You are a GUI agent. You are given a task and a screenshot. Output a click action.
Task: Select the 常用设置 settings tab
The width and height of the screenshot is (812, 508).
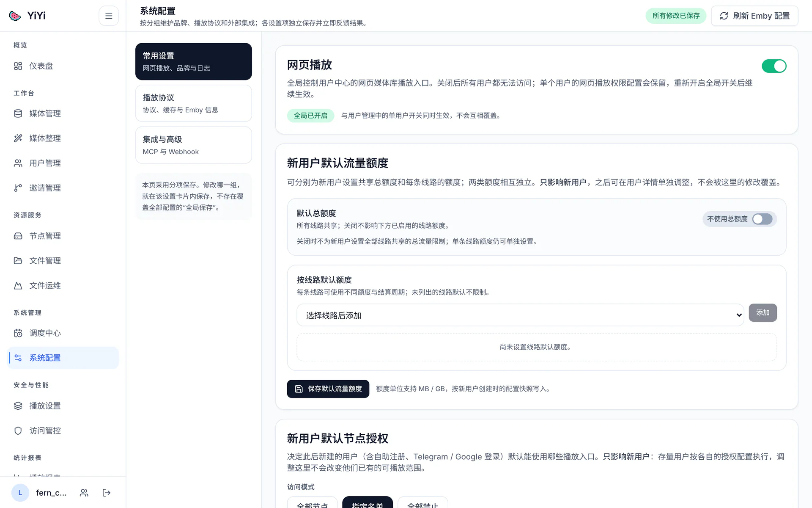[194, 61]
